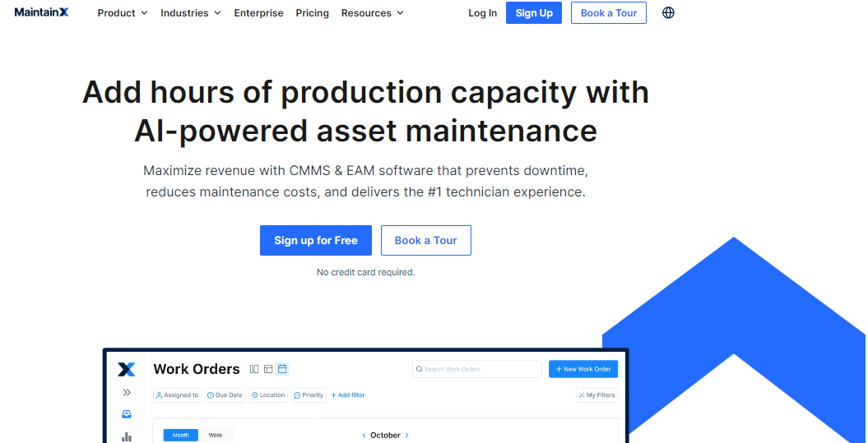Screen dimensions: 868x443
Task: Expand the Industries dropdown menu
Action: 190,12
